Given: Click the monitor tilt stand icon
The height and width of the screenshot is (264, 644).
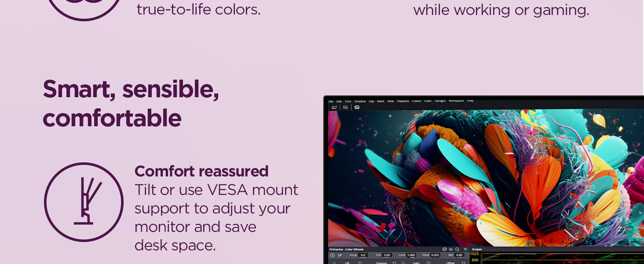Looking at the screenshot, I should (x=84, y=202).
